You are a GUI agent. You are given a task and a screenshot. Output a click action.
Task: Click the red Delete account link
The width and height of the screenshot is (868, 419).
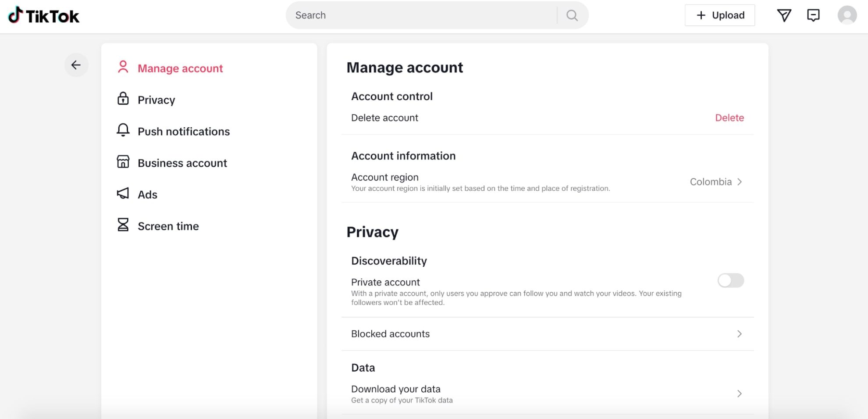729,118
